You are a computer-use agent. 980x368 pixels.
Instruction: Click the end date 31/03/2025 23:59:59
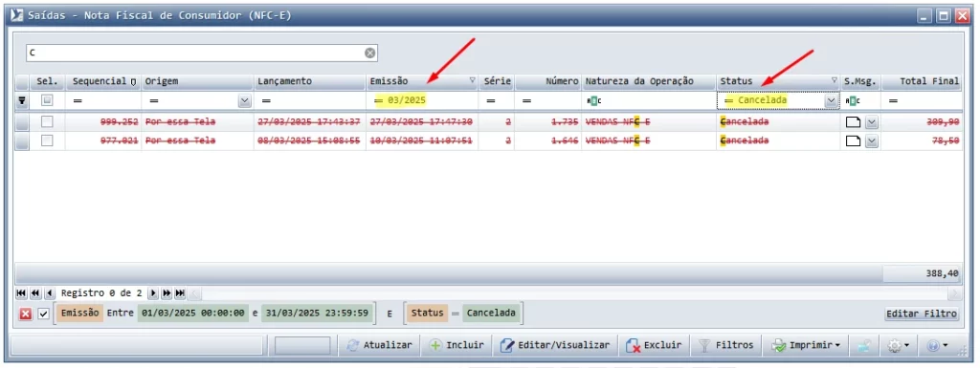pyautogui.click(x=318, y=314)
